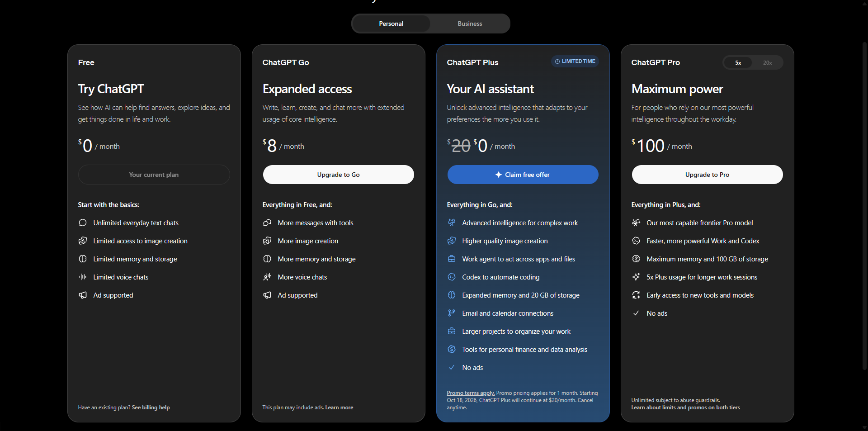The image size is (868, 431).
Task: Click the icon beside Faster, more powerful Work and Codex
Action: [x=636, y=241]
